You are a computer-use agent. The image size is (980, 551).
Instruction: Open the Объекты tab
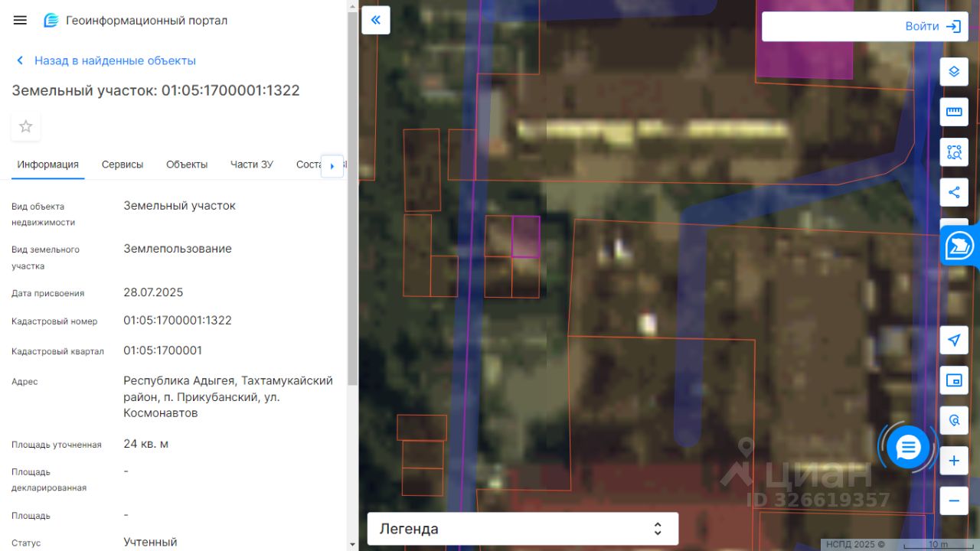(187, 165)
